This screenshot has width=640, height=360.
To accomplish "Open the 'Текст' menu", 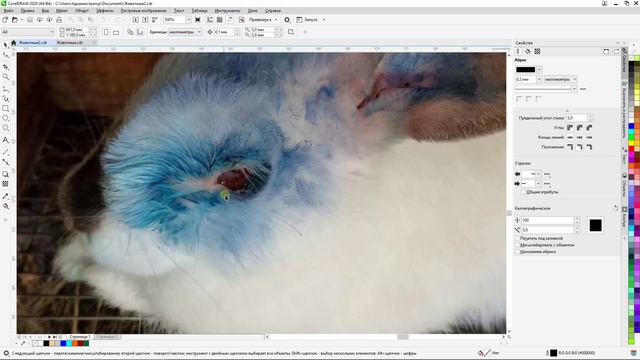I will pos(179,11).
